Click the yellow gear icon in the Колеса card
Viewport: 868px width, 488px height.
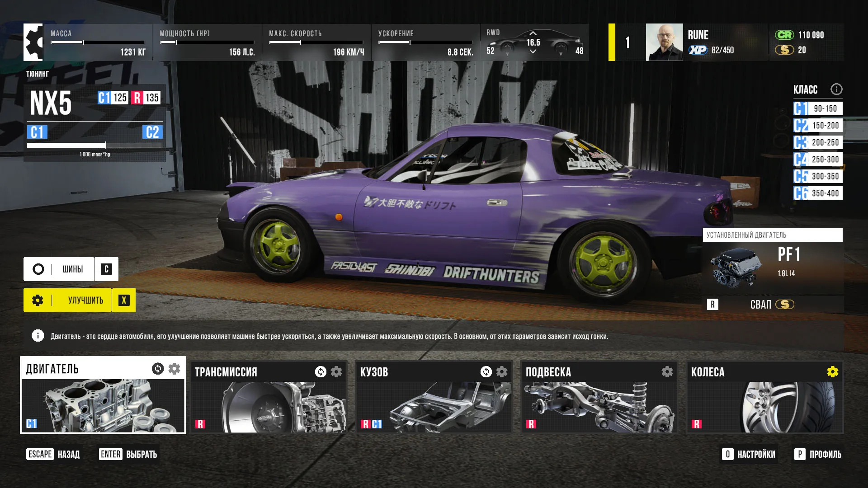[832, 372]
